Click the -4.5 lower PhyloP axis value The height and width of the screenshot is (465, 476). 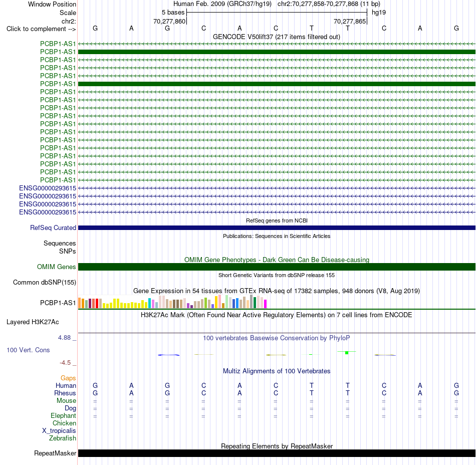coord(65,363)
